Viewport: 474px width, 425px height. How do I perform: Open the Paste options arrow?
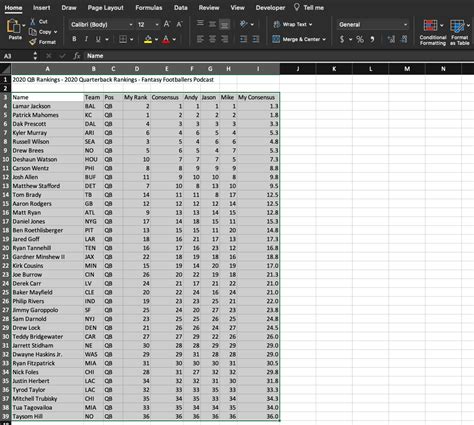click(24, 25)
